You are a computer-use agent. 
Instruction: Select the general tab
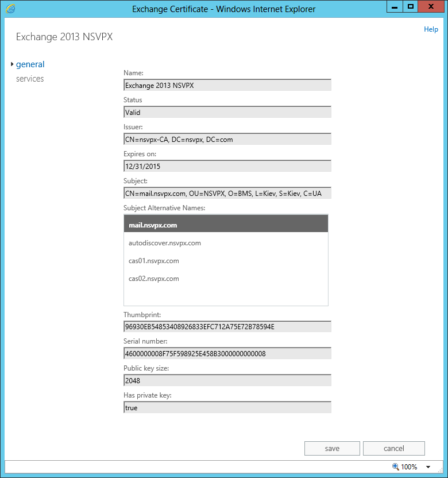tap(30, 64)
